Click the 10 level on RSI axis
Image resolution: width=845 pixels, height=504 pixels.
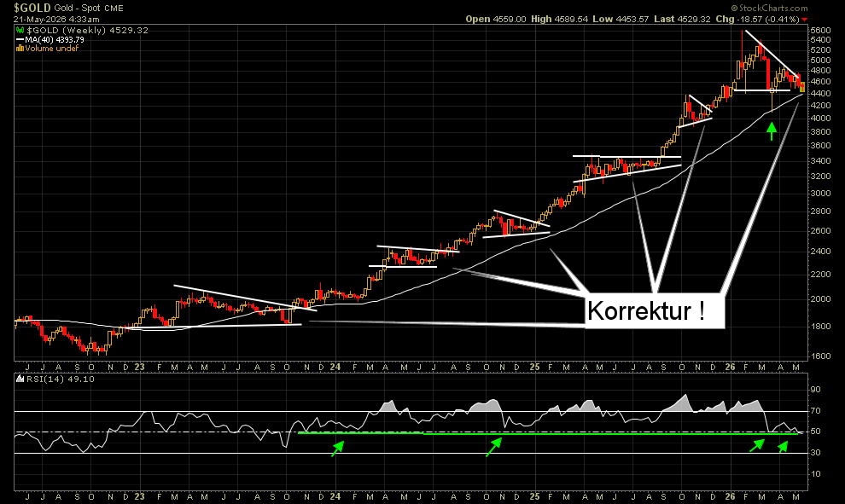pyautogui.click(x=815, y=474)
